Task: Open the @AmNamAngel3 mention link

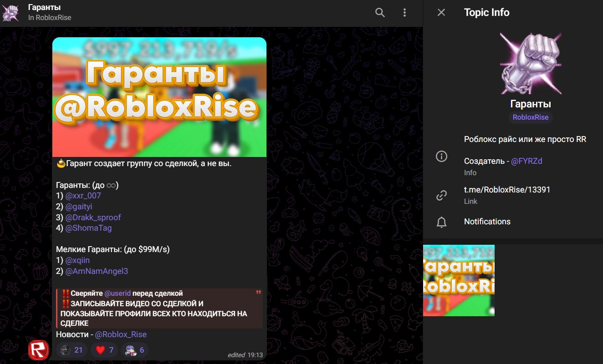Action: (97, 271)
